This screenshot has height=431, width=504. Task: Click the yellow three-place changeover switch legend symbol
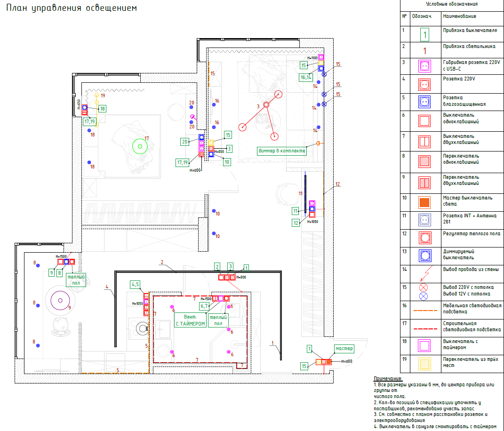(x=424, y=364)
